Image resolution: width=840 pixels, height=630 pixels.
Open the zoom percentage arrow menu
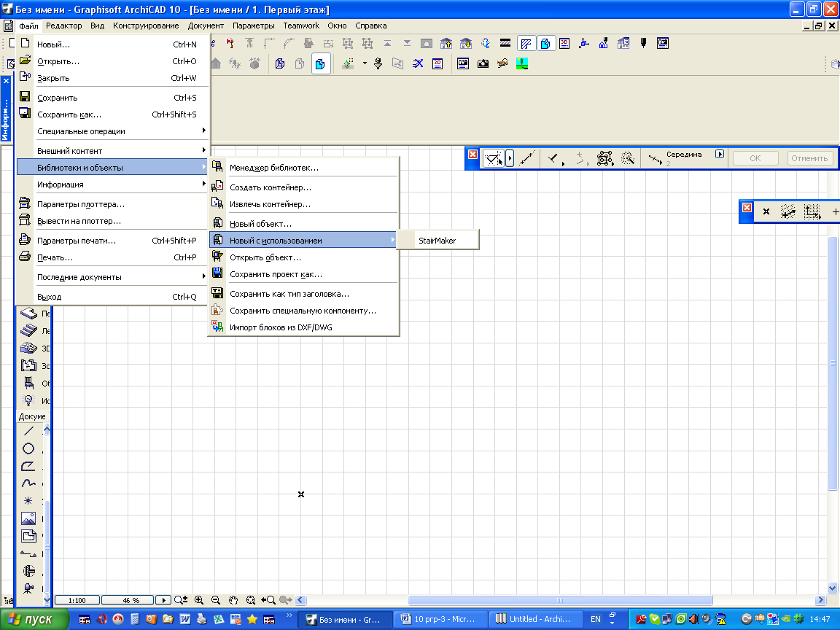(x=163, y=601)
